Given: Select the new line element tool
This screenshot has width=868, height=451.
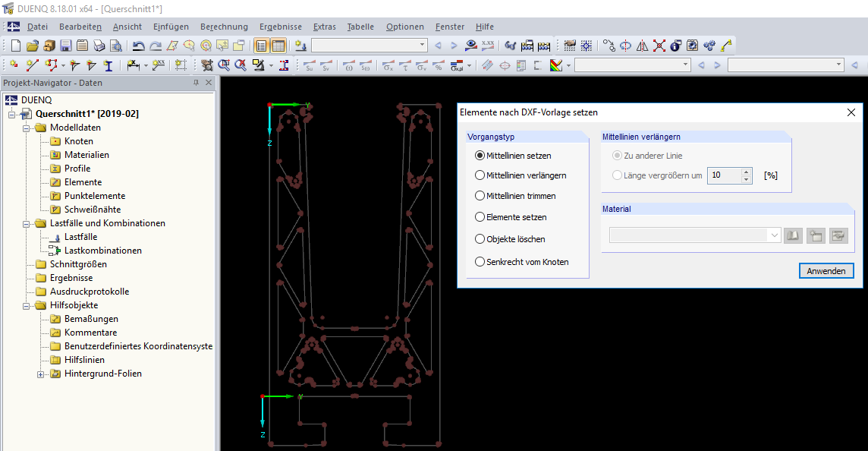Looking at the screenshot, I should (32, 65).
